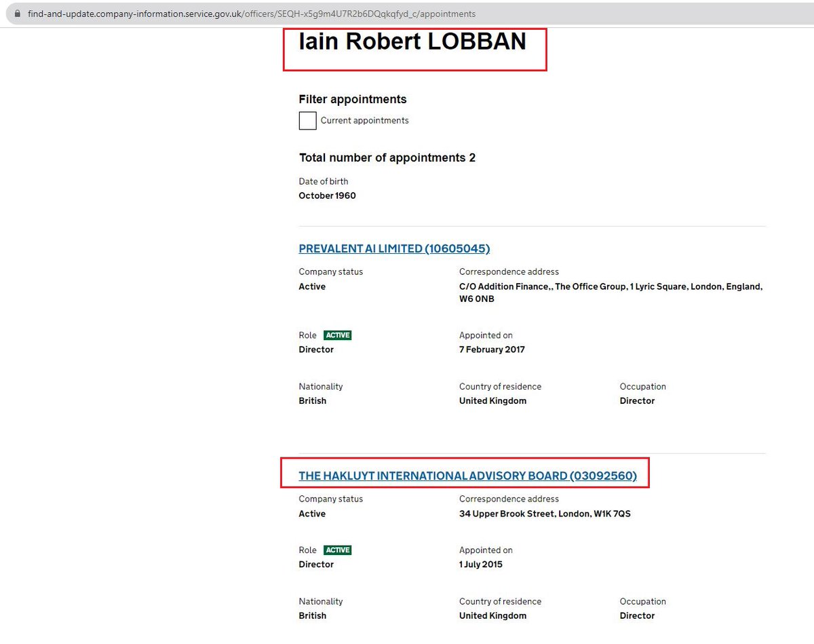
Task: Click Prevalent AI's Occupation Director value
Action: [637, 401]
